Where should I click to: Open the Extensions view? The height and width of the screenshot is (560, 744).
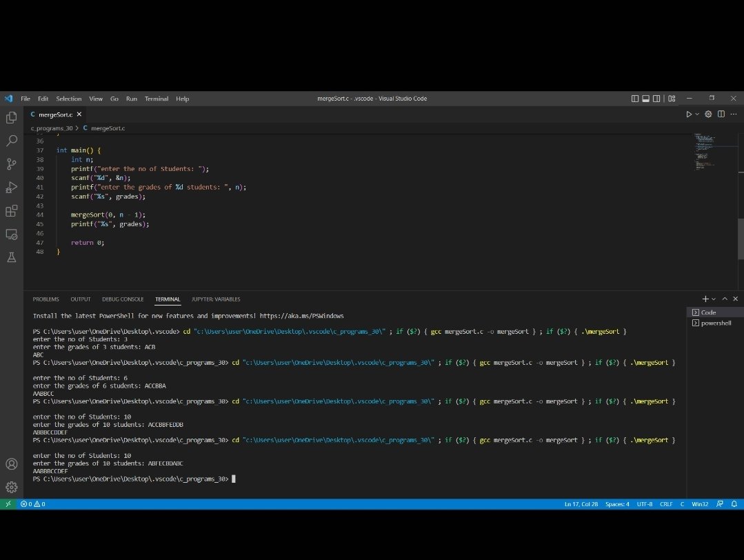coord(11,211)
